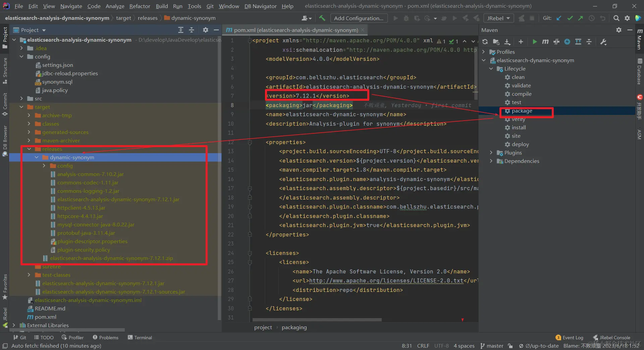Screen dimensions: 644x350
Task: Change CRLF line separator
Action: click(423, 346)
